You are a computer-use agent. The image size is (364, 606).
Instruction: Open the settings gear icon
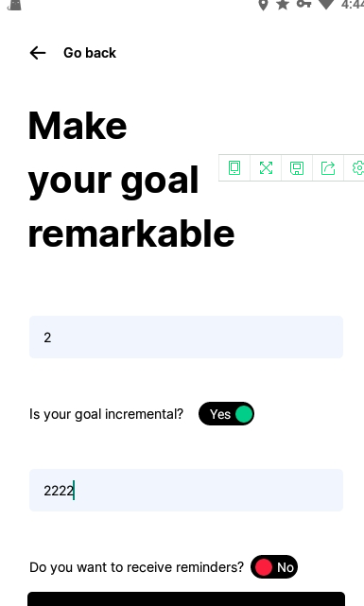(357, 168)
